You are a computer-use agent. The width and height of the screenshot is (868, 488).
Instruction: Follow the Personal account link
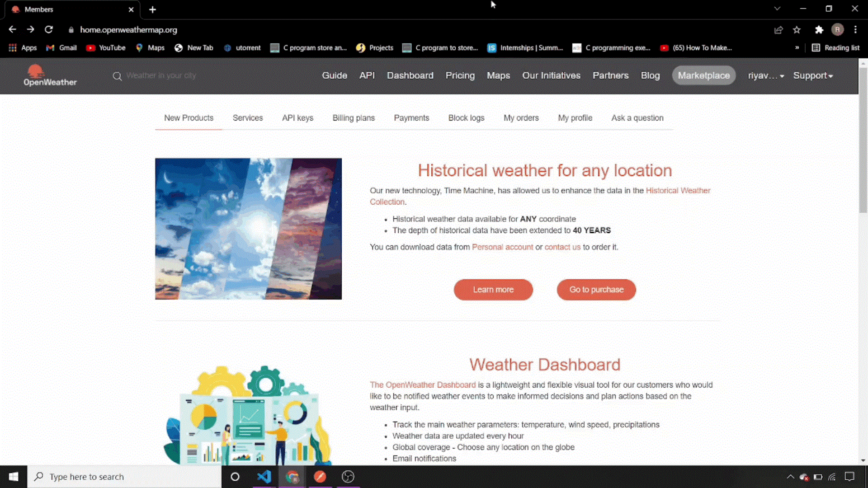[502, 247]
